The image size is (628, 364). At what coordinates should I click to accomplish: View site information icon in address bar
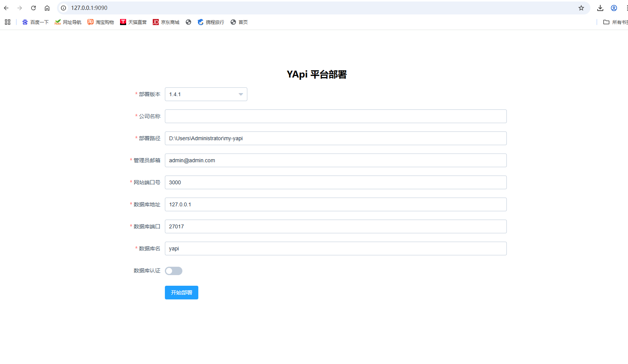(x=63, y=8)
